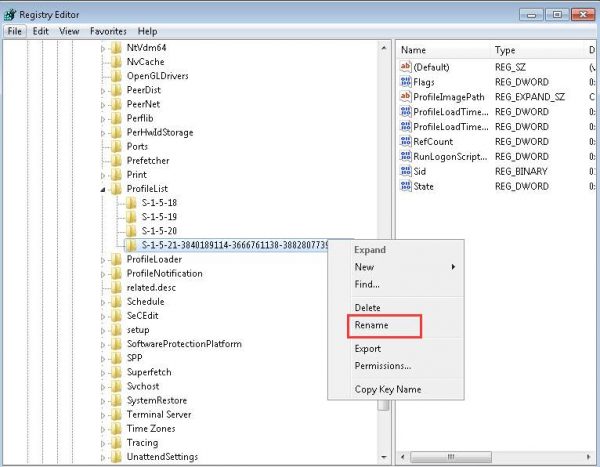
Task: Open the Edit menu
Action: [41, 31]
